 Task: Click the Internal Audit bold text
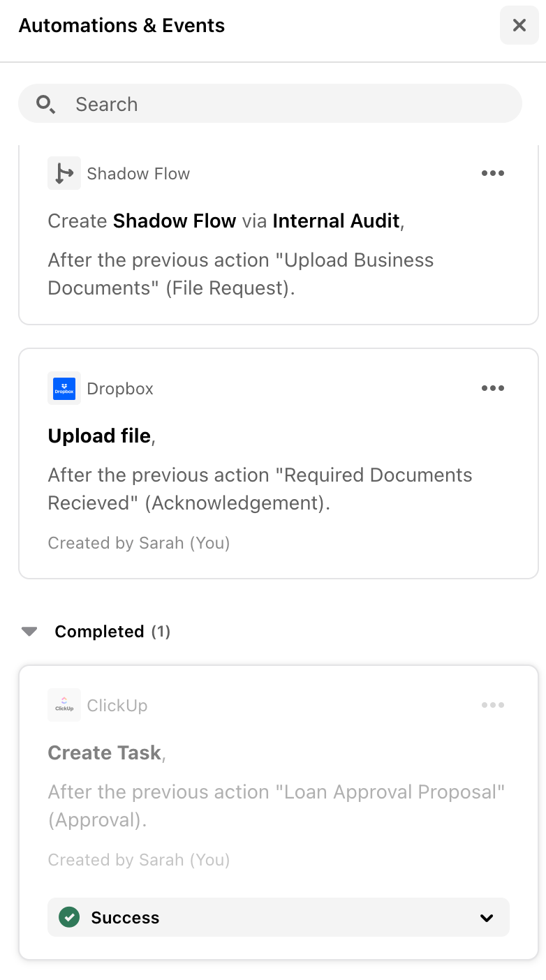[336, 221]
